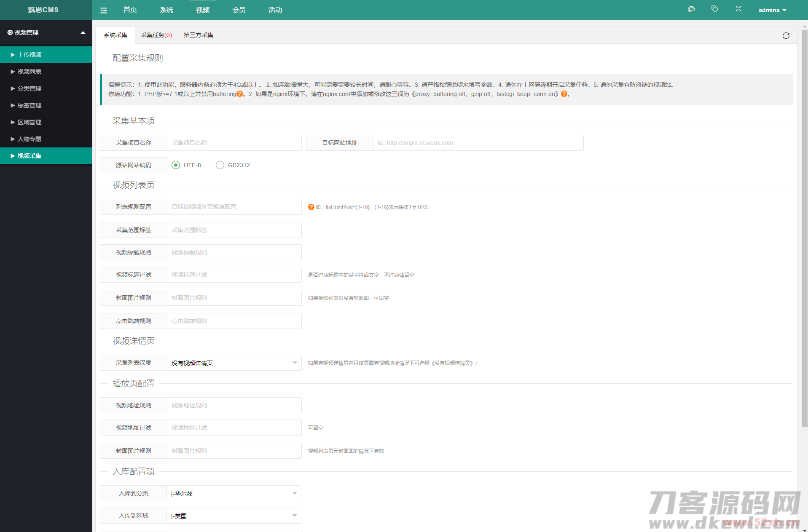
Task: Open the 采集列表深度 dropdown
Action: coord(234,363)
